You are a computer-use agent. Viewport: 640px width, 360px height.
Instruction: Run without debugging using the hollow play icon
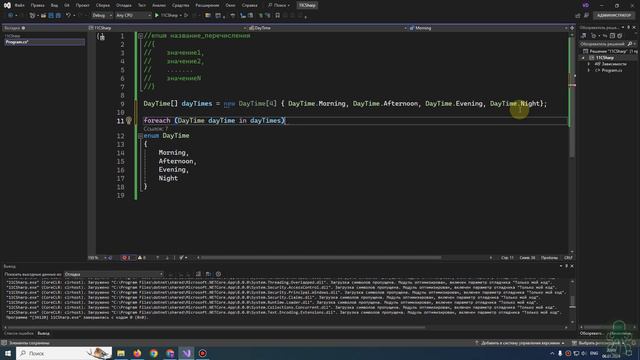click(186, 16)
